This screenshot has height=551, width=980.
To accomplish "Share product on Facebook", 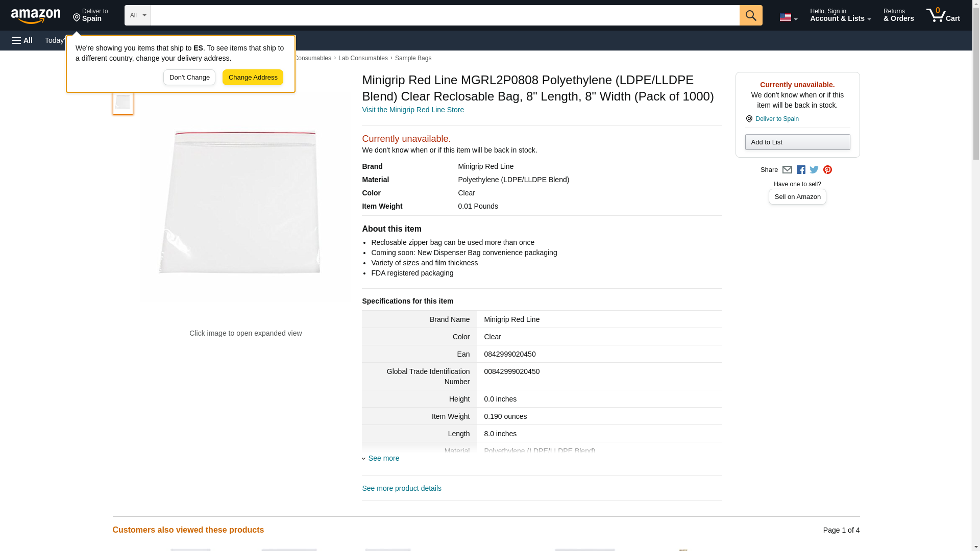I will pos(801,170).
